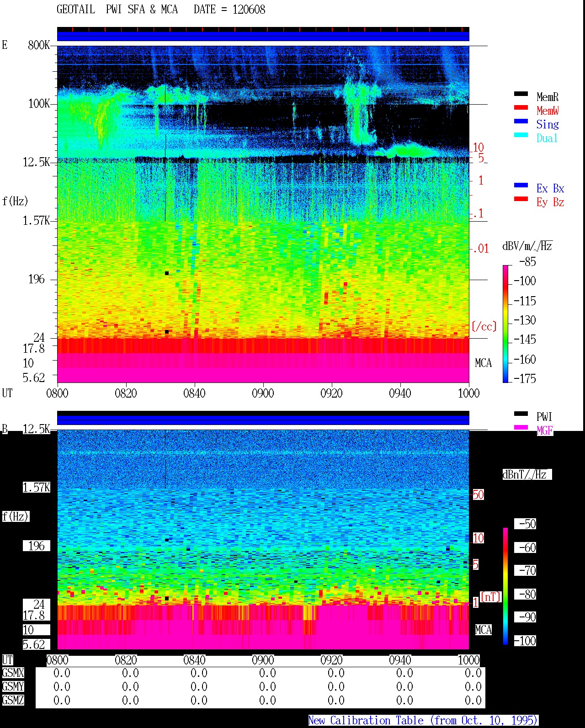Click the "800K" frequency axis label

tap(39, 45)
